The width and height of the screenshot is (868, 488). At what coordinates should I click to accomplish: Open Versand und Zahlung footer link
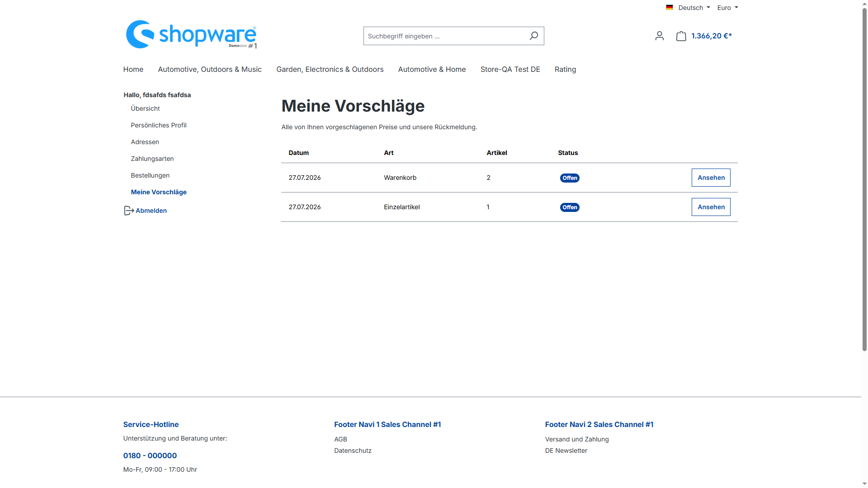pyautogui.click(x=577, y=439)
